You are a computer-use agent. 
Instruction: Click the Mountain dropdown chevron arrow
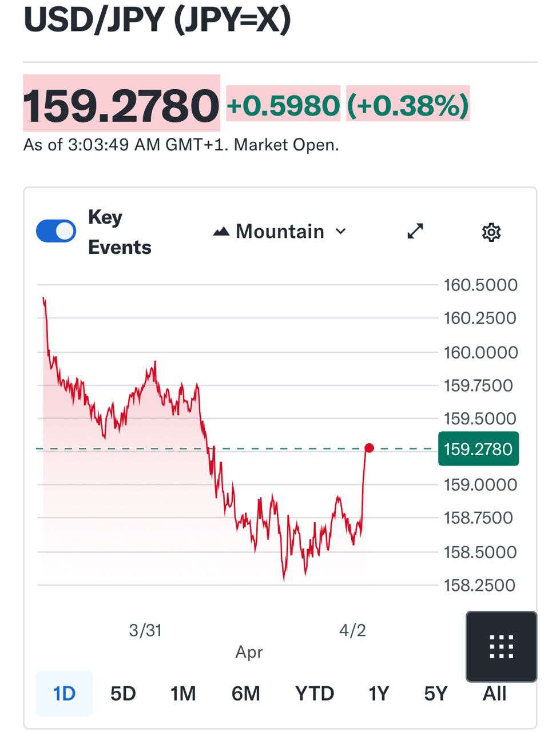[x=341, y=232]
